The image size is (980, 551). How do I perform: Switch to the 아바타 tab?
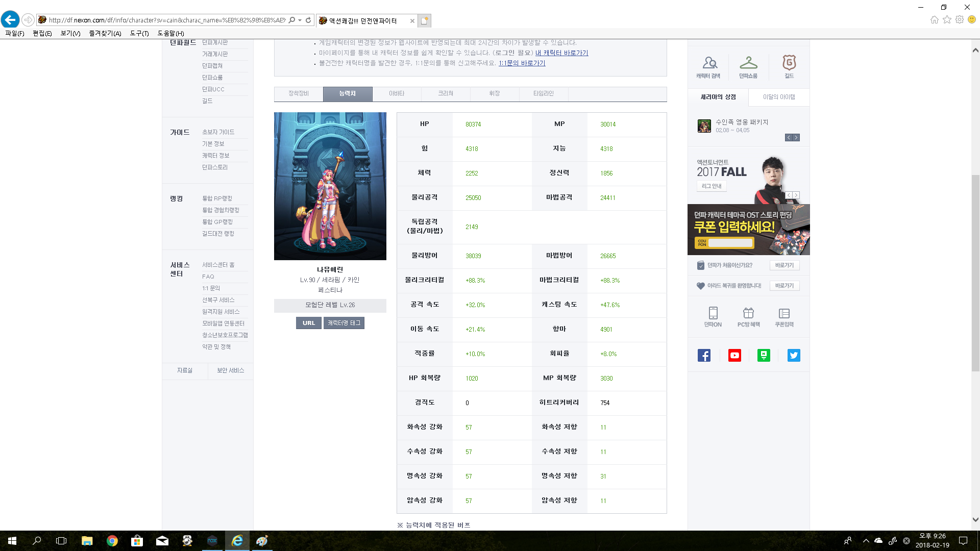point(397,94)
